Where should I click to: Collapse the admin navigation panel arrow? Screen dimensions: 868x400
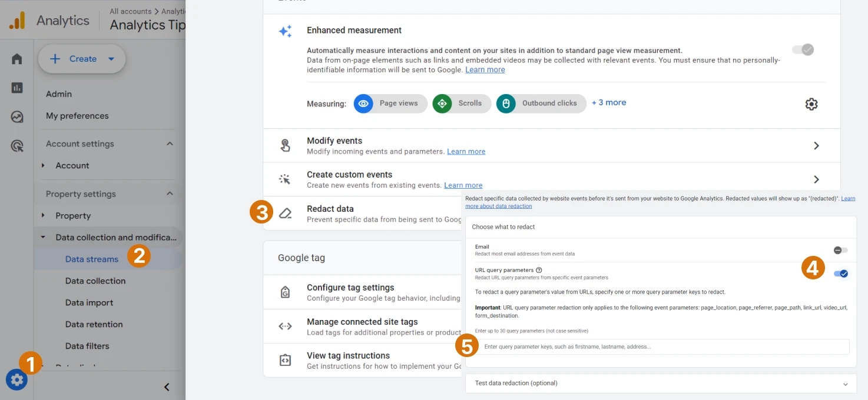point(167,386)
